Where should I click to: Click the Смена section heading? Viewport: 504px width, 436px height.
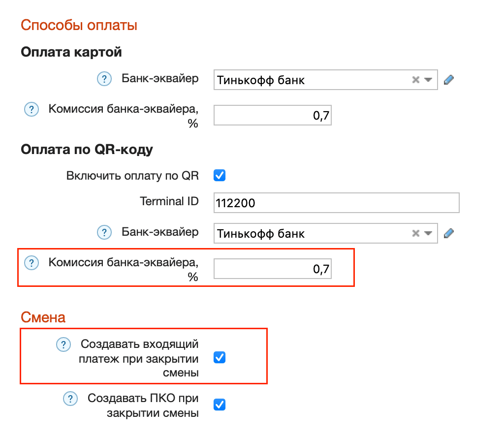click(x=43, y=317)
